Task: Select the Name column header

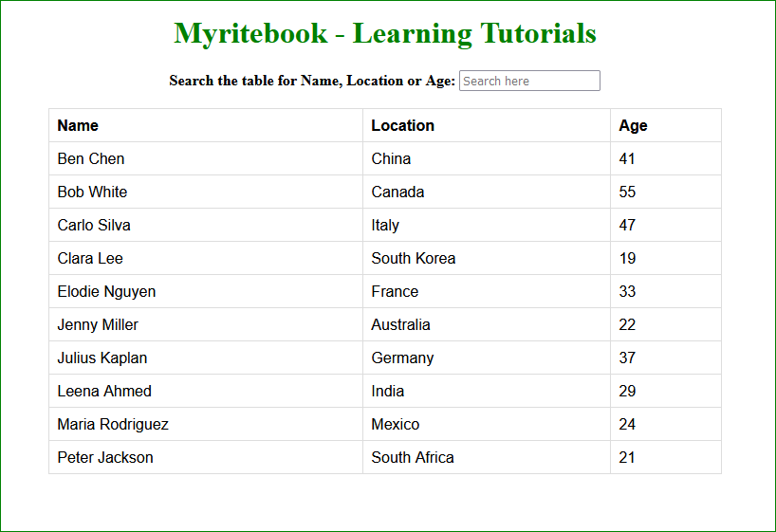Action: point(78,125)
